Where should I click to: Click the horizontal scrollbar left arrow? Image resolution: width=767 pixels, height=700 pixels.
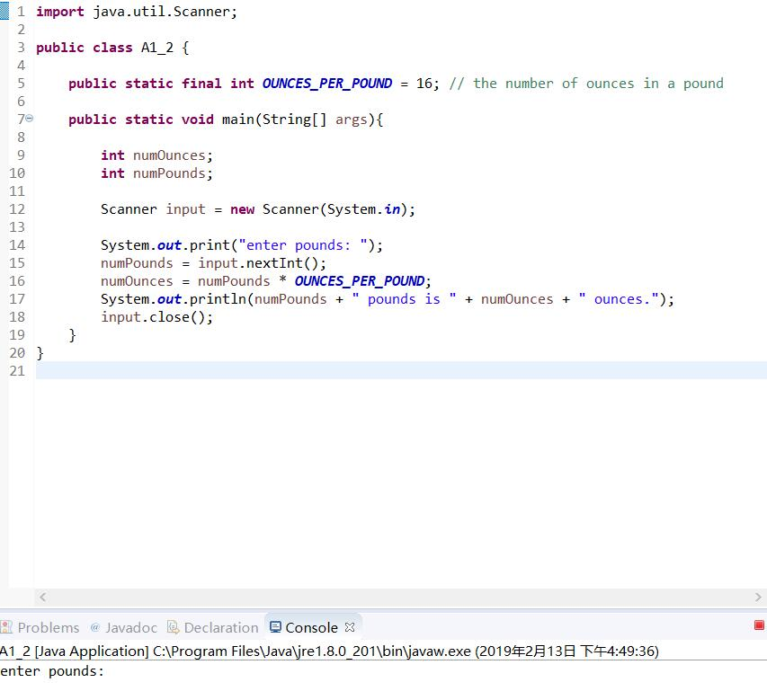click(x=42, y=596)
